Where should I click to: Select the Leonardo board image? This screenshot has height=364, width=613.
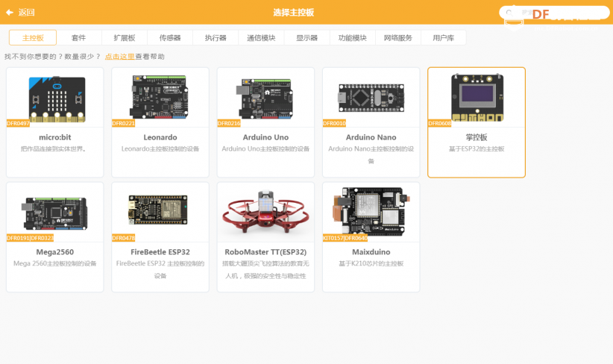coord(159,97)
